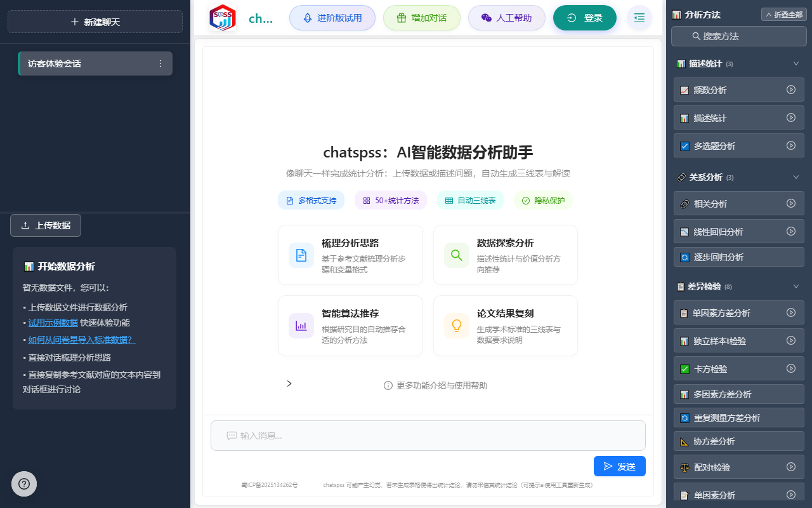Run 描述统计 using its play icon

pos(791,117)
